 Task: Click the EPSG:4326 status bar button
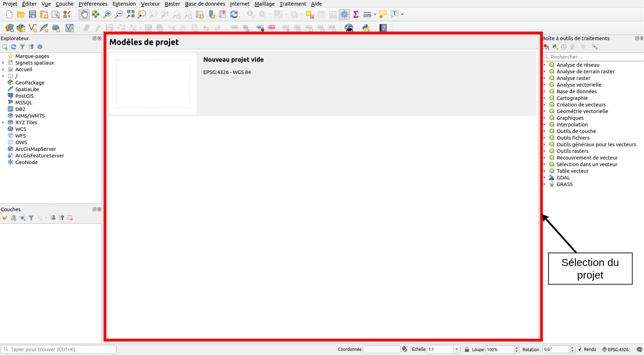click(x=615, y=349)
